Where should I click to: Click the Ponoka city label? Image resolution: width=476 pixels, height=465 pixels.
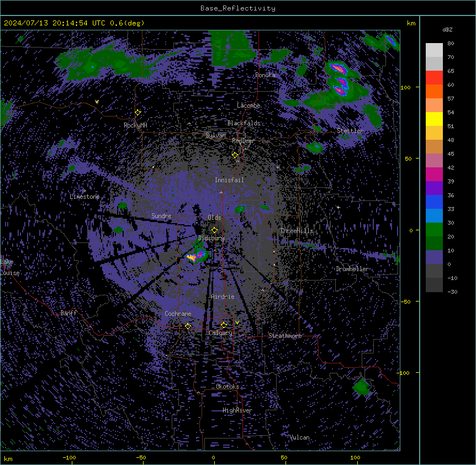(x=265, y=75)
